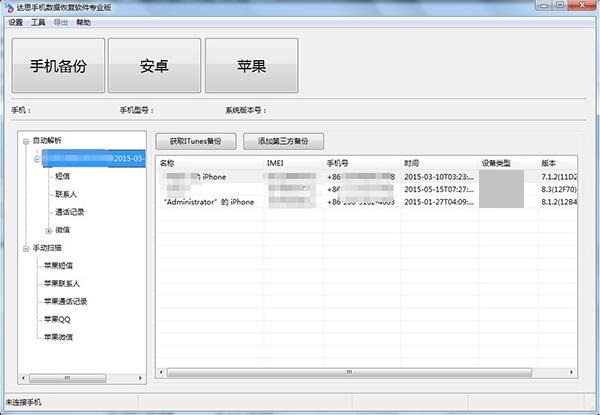The width and height of the screenshot is (600, 415).
Task: Click 添加第三方备份 add third-party backup
Action: pyautogui.click(x=284, y=141)
